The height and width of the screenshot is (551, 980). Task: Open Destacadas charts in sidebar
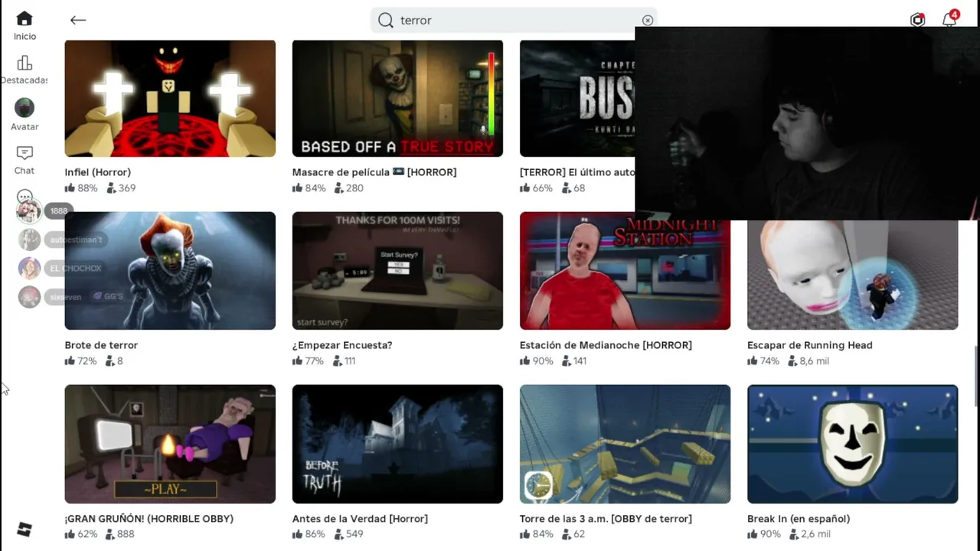[24, 63]
